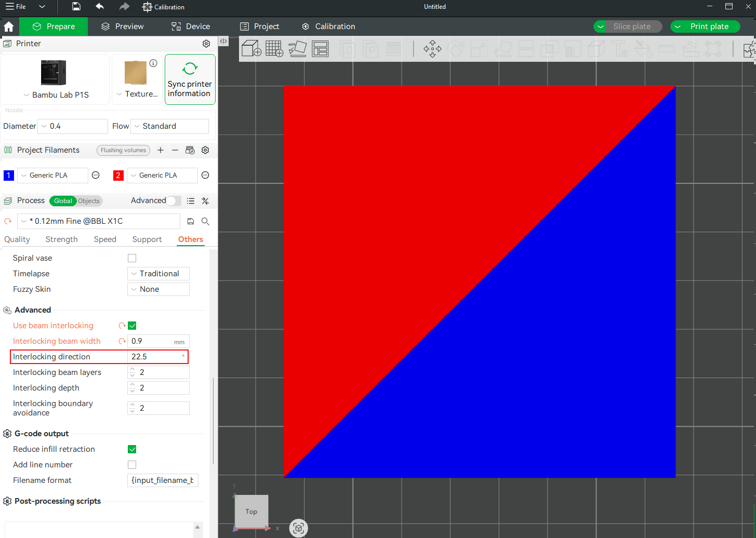This screenshot has width=756, height=538.
Task: Open the Preview tab
Action: tap(122, 26)
